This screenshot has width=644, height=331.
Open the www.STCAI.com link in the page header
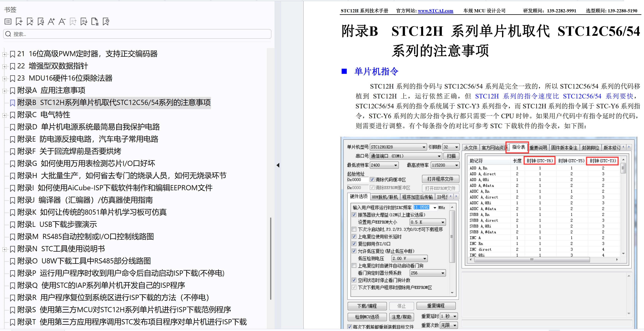point(435,11)
